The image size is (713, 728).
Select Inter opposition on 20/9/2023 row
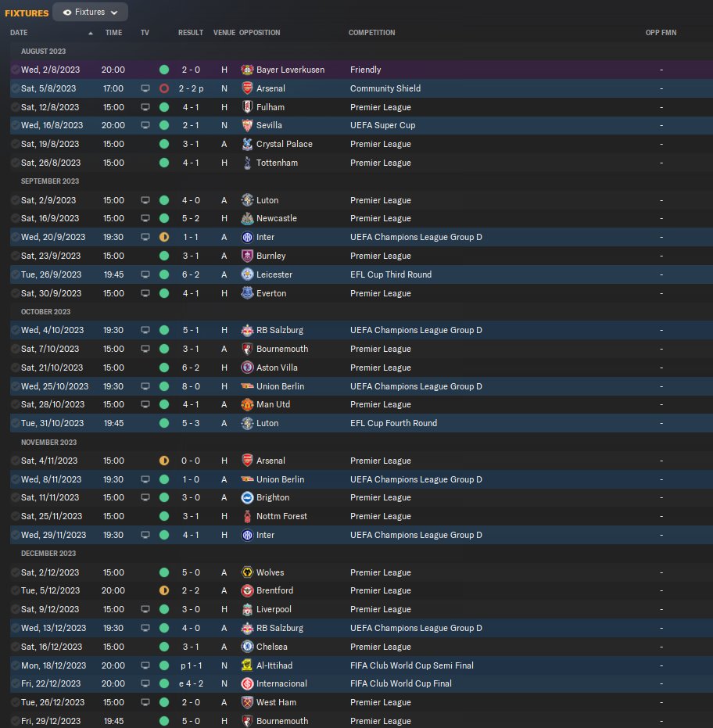click(x=265, y=237)
